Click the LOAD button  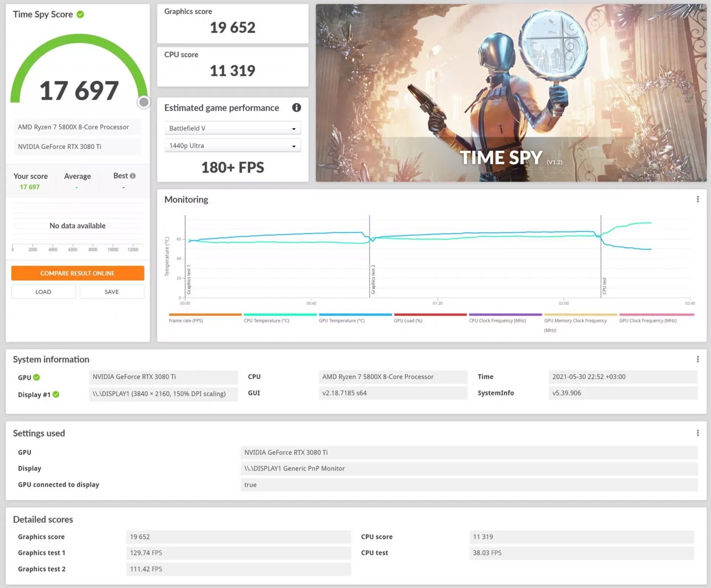click(43, 292)
